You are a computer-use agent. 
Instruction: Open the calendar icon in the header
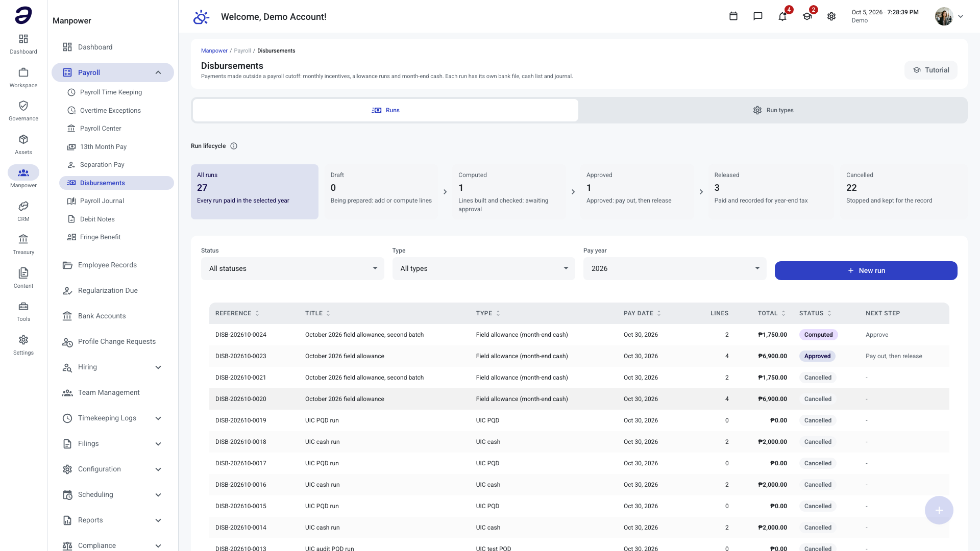click(733, 16)
